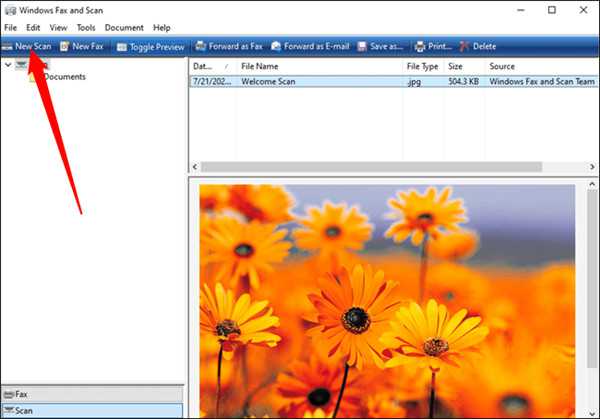Click the right arrow of the horizontal scrollbar
This screenshot has height=419, width=600.
pos(592,167)
